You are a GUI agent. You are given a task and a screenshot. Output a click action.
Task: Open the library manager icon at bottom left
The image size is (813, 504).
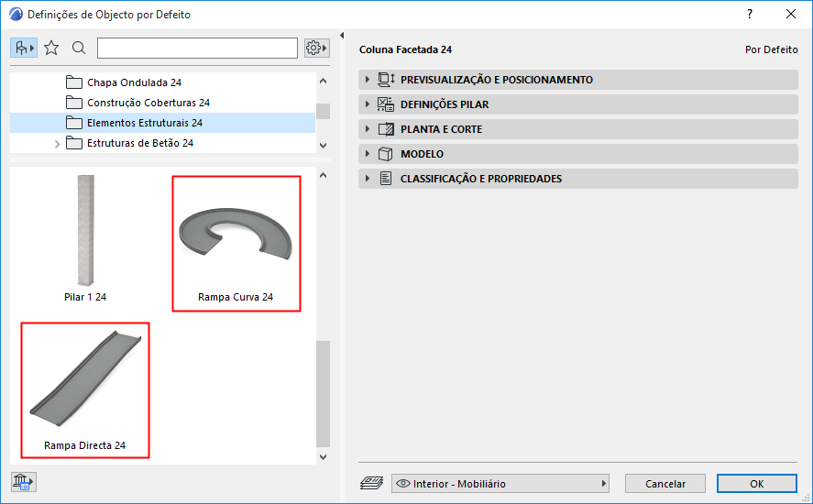coord(23,481)
